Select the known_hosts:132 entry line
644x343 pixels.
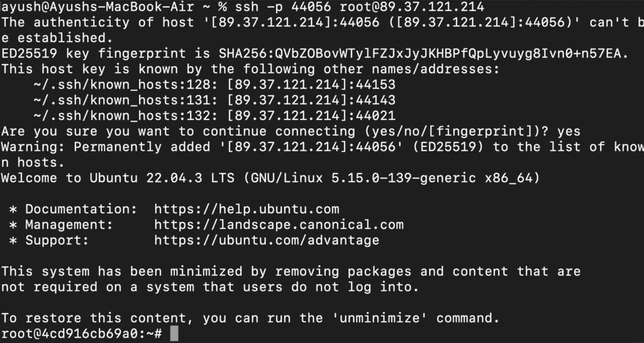pyautogui.click(x=214, y=116)
